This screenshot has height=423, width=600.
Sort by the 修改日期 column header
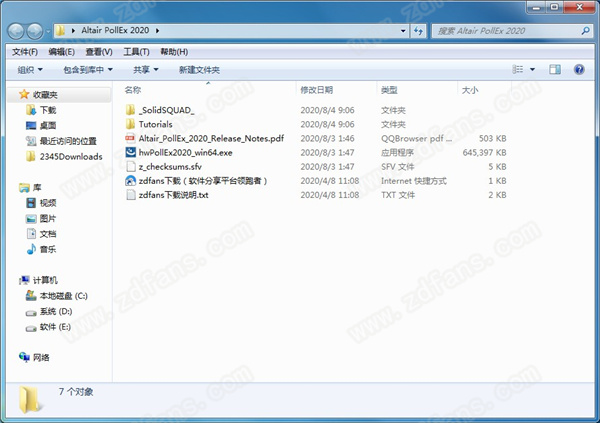316,90
